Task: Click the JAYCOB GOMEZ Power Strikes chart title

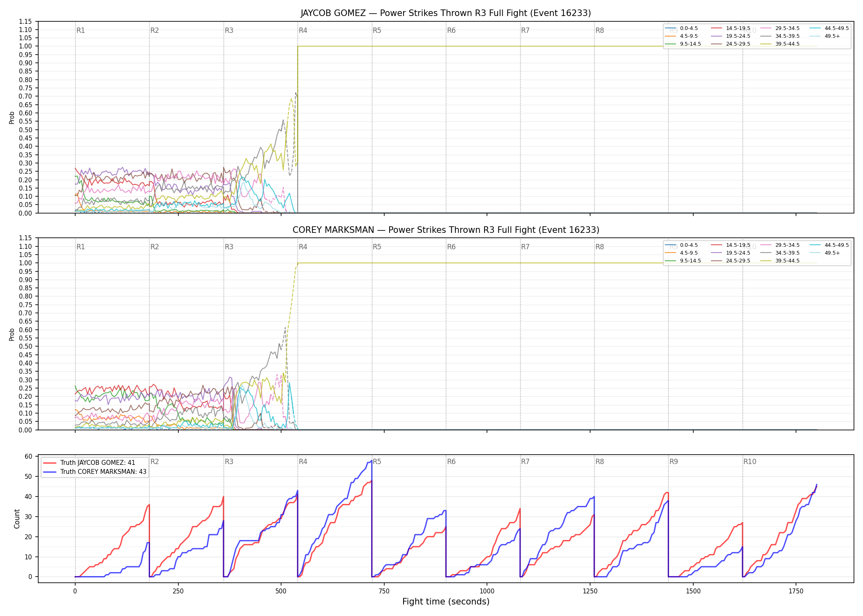Action: pos(446,13)
